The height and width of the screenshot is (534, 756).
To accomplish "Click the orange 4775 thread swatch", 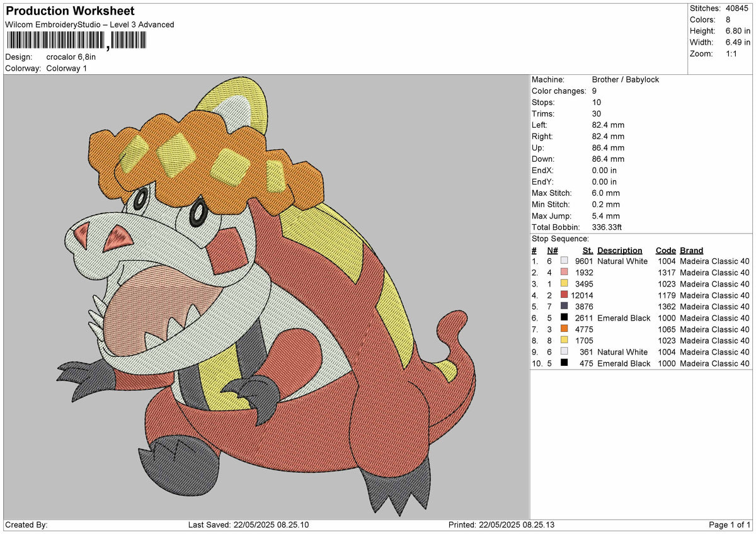I will [564, 329].
